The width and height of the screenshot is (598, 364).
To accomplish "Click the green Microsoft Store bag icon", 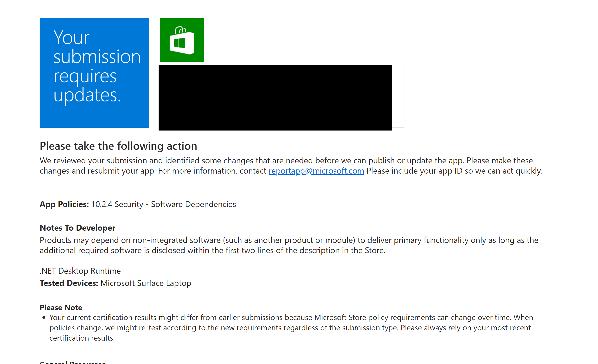I will point(182,40).
